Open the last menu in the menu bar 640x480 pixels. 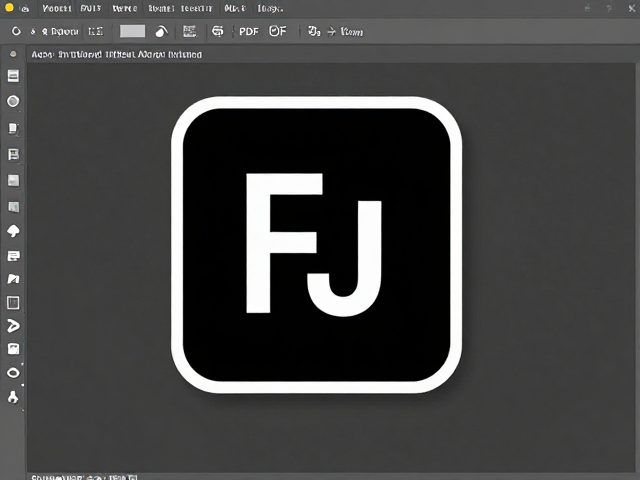click(270, 8)
